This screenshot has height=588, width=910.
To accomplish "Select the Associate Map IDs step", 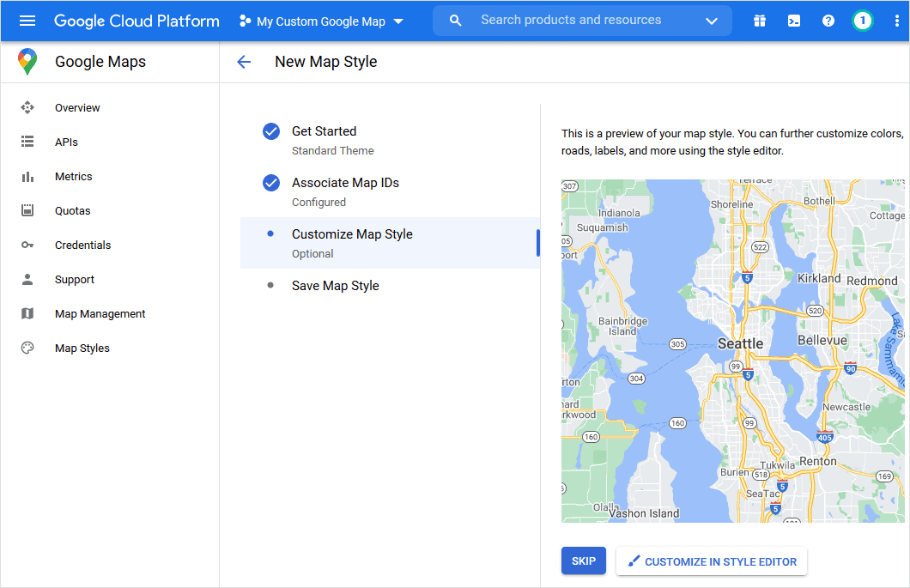I will tap(390, 191).
